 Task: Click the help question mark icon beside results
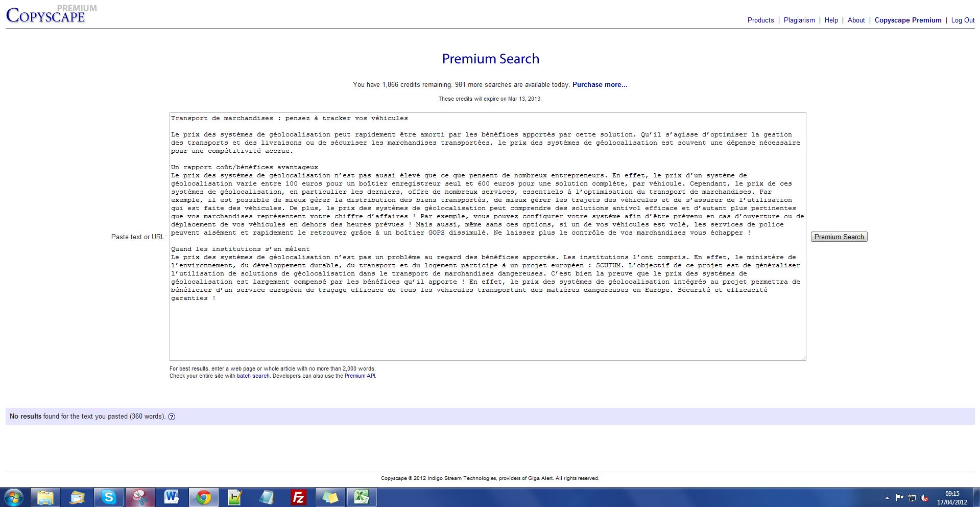[x=172, y=417]
